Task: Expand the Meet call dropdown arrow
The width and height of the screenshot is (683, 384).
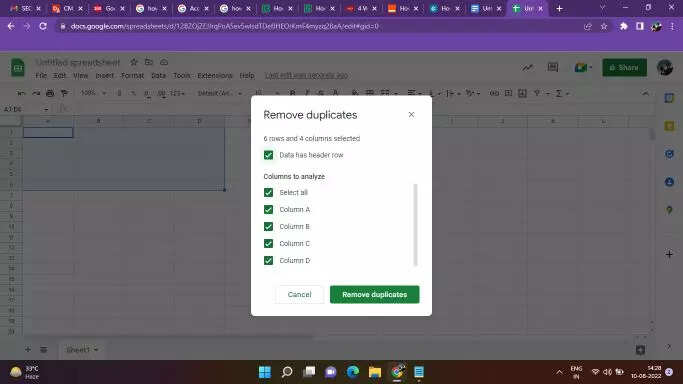Action: 590,67
